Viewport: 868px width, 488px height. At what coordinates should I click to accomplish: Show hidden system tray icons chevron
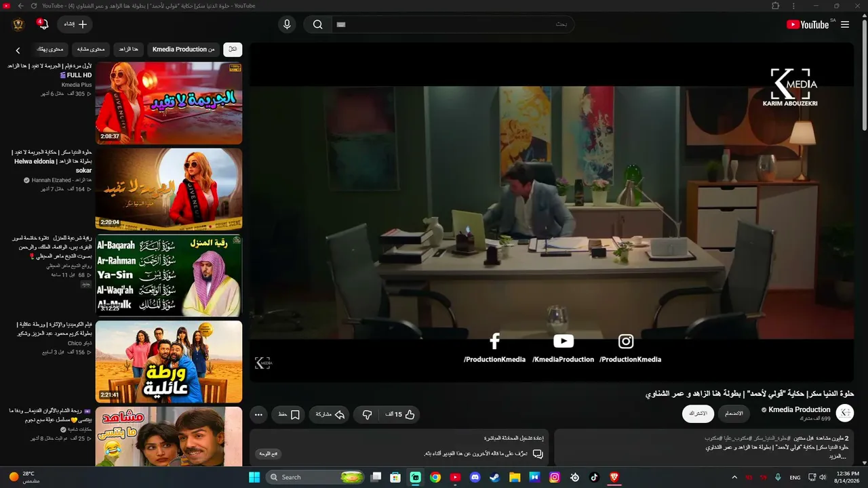click(734, 477)
